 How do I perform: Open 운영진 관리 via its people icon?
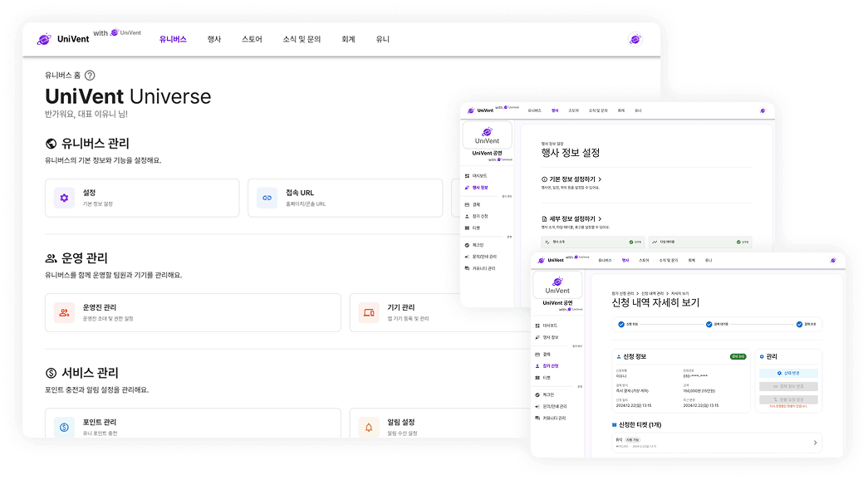click(x=66, y=312)
